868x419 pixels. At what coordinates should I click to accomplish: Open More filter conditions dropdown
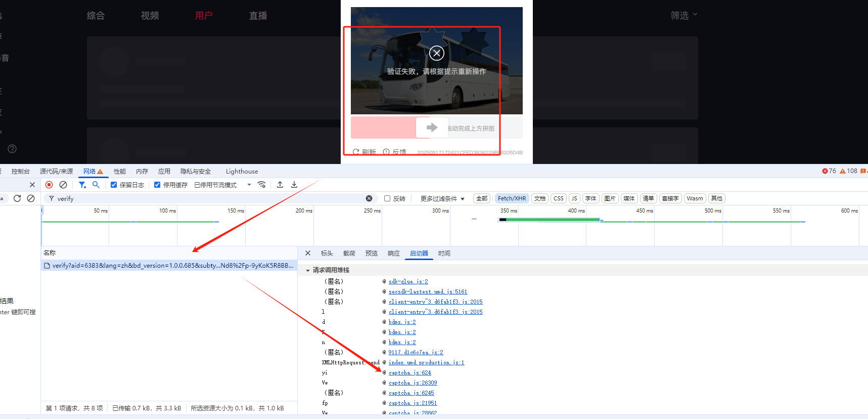point(442,198)
